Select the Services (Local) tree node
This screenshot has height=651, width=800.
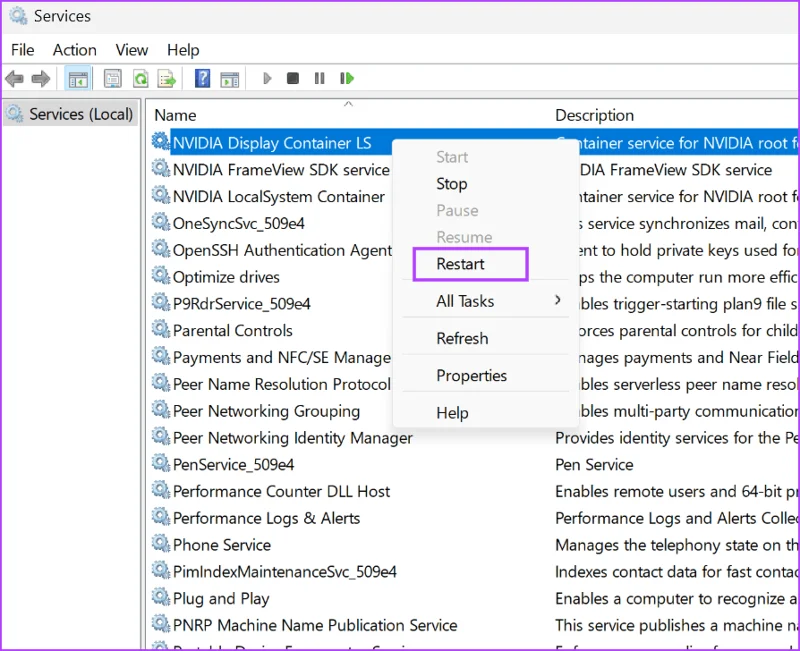point(71,114)
